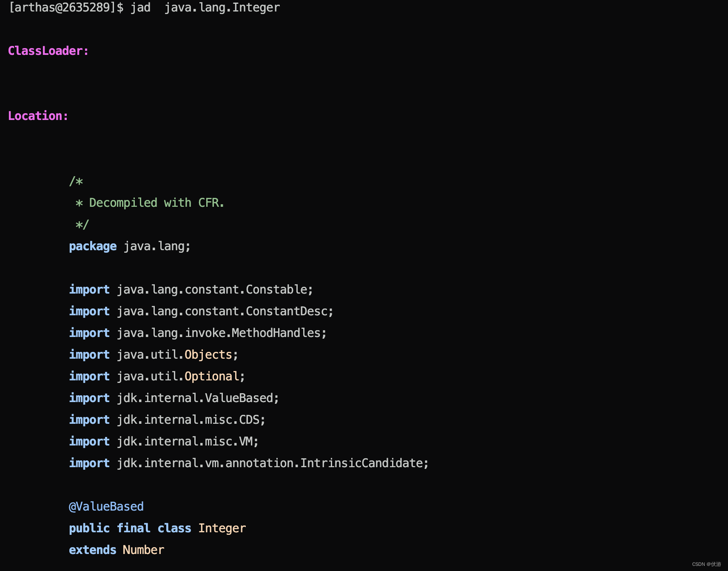
Task: Click the import jdk.internal.misc.CDS line
Action: click(x=167, y=420)
